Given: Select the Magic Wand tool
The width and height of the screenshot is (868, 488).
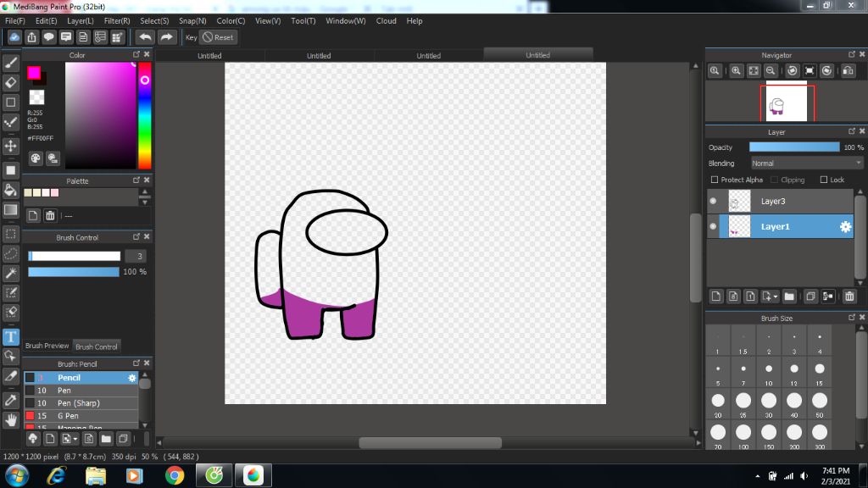Looking at the screenshot, I should coord(10,273).
